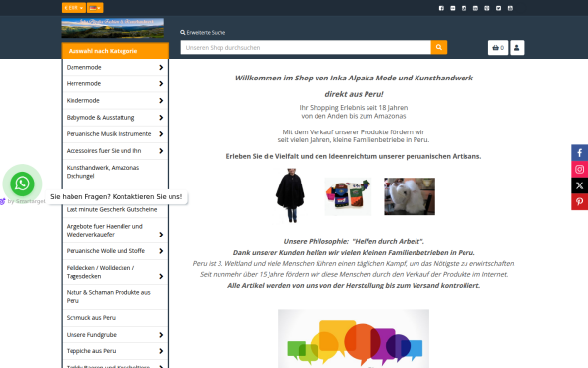Open the shopping cart
Viewport: 588px width, 368px height.
[x=498, y=48]
